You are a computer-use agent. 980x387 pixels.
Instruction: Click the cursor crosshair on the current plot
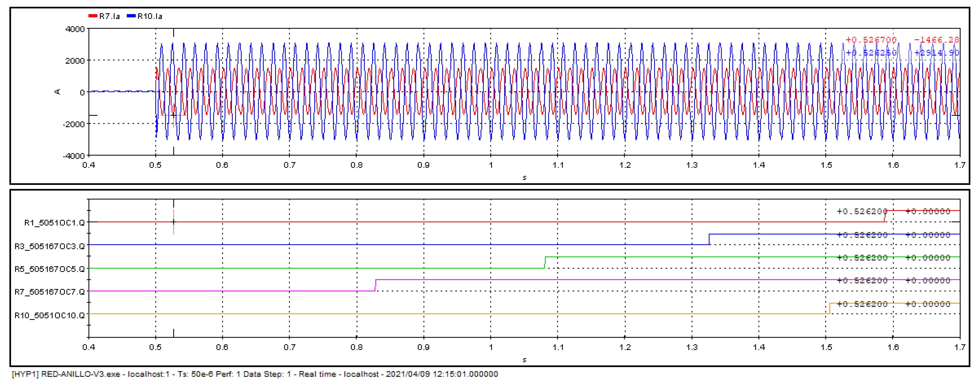(x=174, y=115)
